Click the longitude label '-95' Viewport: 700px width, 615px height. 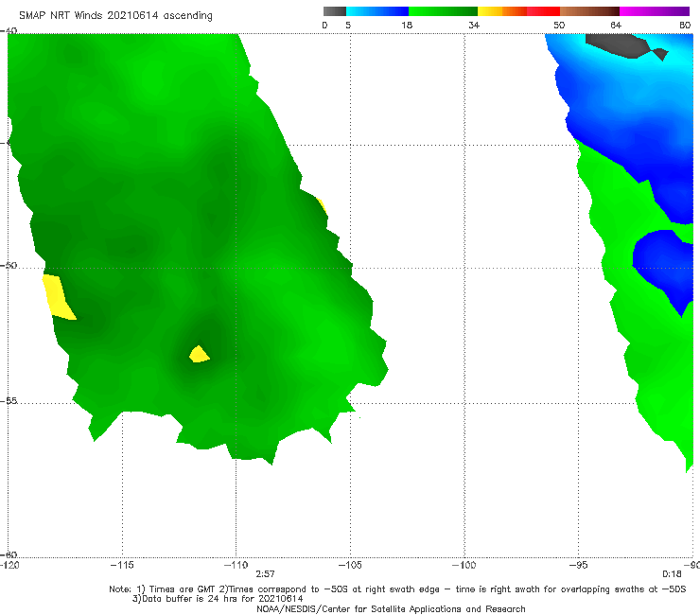pyautogui.click(x=578, y=565)
